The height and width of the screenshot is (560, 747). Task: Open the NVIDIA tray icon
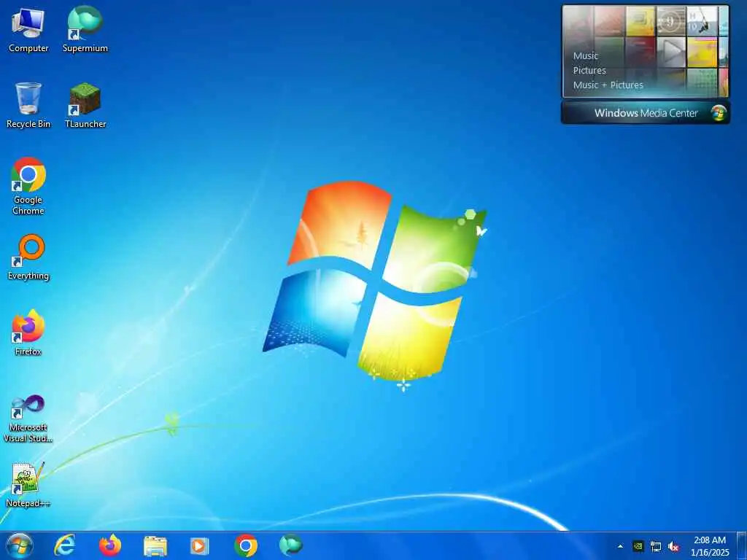point(638,546)
